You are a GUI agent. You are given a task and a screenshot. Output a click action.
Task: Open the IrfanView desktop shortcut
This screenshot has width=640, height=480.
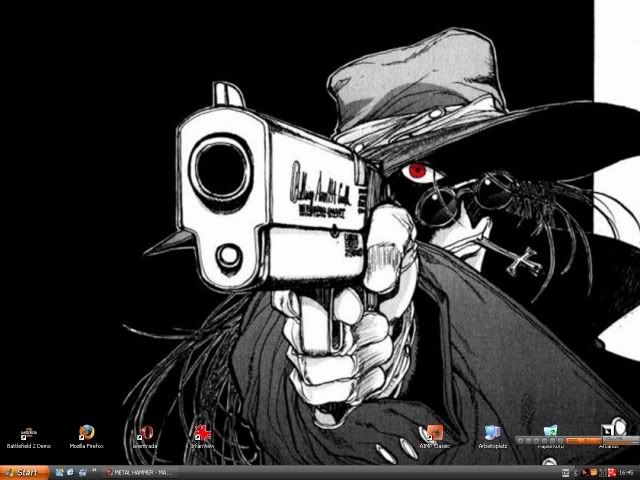coord(202,437)
